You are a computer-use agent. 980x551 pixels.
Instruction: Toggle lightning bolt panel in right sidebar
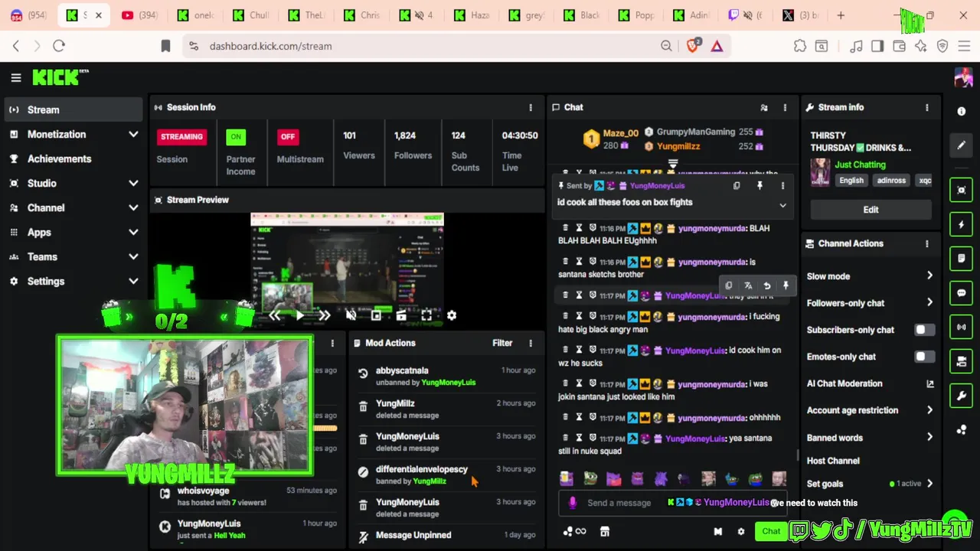pyautogui.click(x=962, y=224)
